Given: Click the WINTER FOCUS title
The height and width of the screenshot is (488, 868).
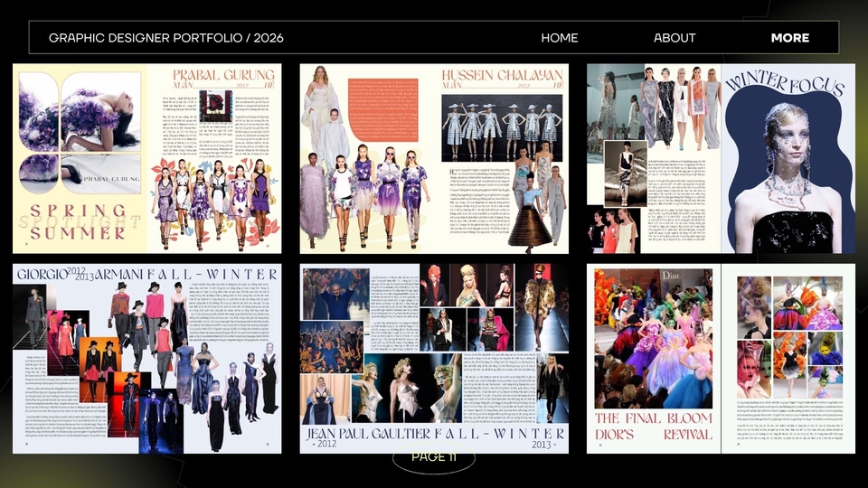Looking at the screenshot, I should (787, 82).
